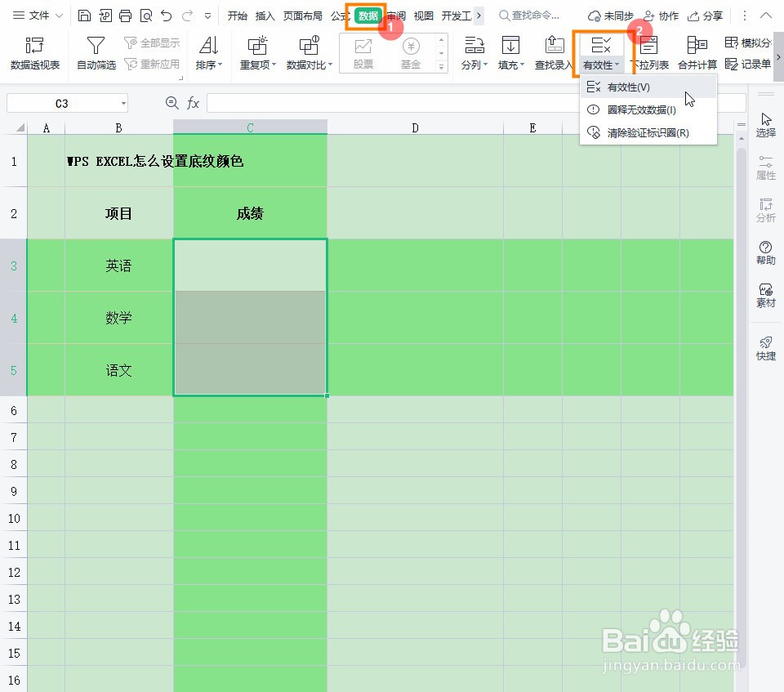Click the 协作 collaborate button
The width and height of the screenshot is (784, 692).
click(661, 16)
